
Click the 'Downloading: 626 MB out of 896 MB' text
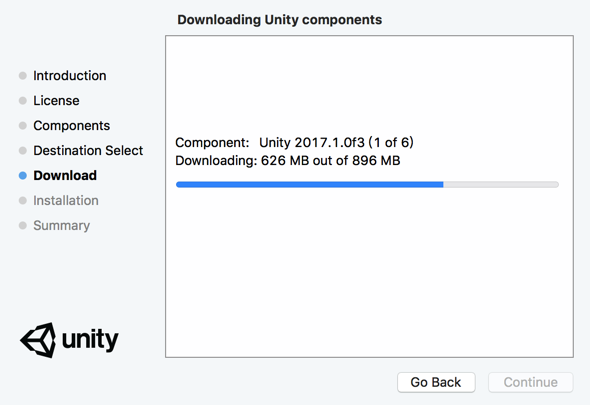coord(287,161)
